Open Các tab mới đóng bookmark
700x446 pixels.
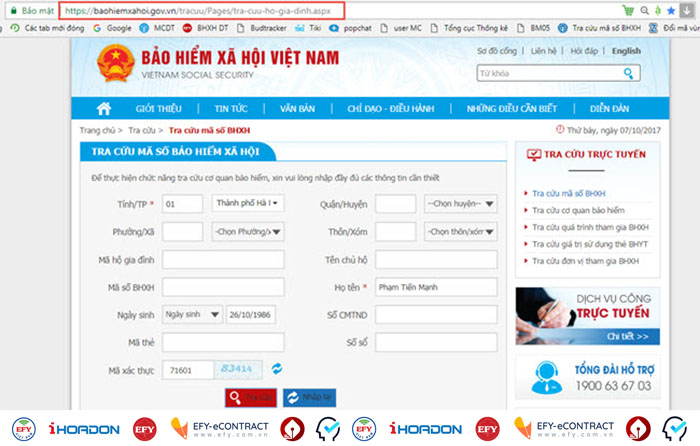47,28
